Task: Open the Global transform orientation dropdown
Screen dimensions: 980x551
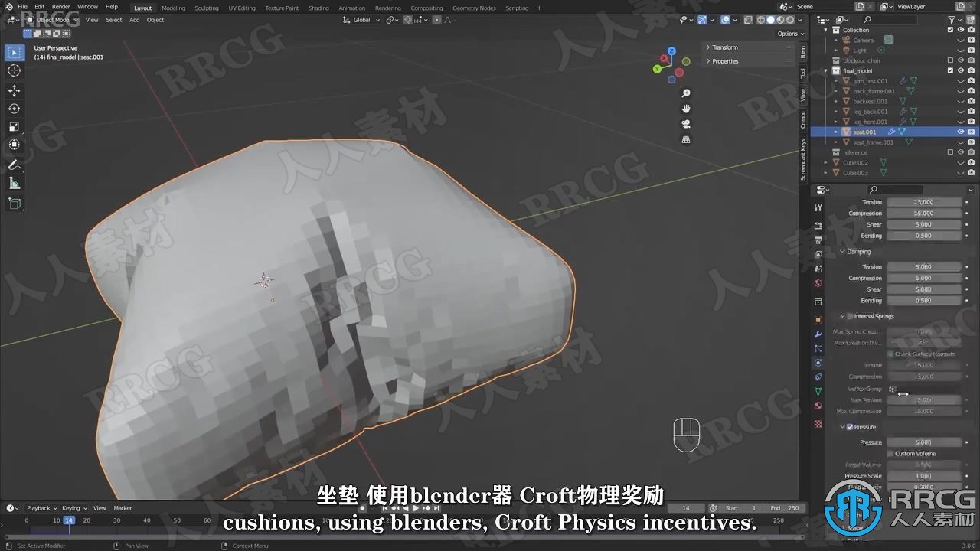Action: 361,20
